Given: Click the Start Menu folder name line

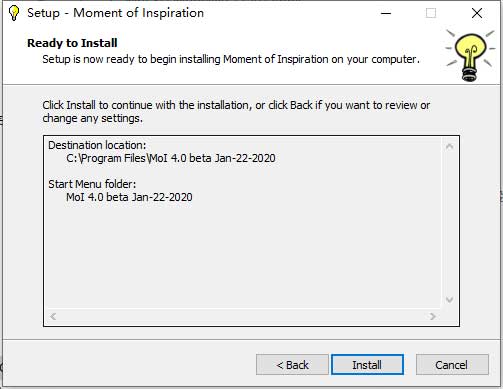Looking at the screenshot, I should coord(129,197).
